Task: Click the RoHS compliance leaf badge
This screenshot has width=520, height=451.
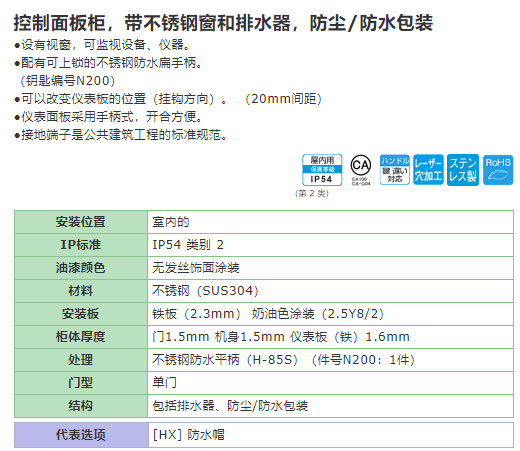Action: 498,170
